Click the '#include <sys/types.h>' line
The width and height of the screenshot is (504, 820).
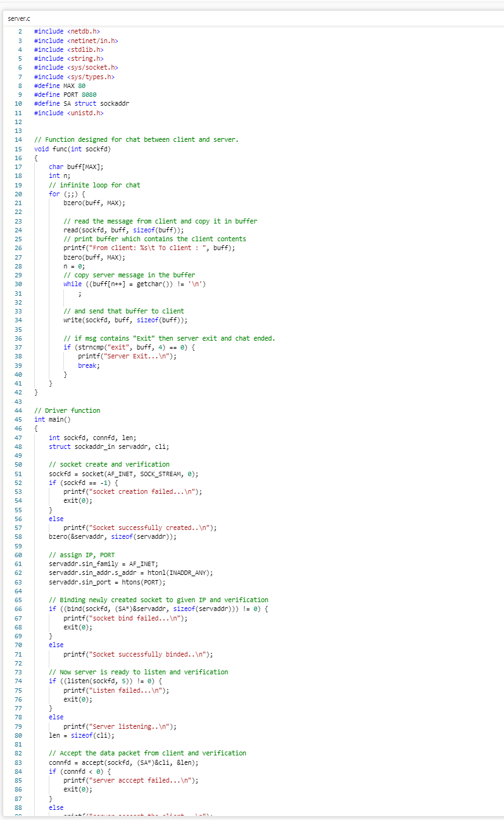[74, 77]
